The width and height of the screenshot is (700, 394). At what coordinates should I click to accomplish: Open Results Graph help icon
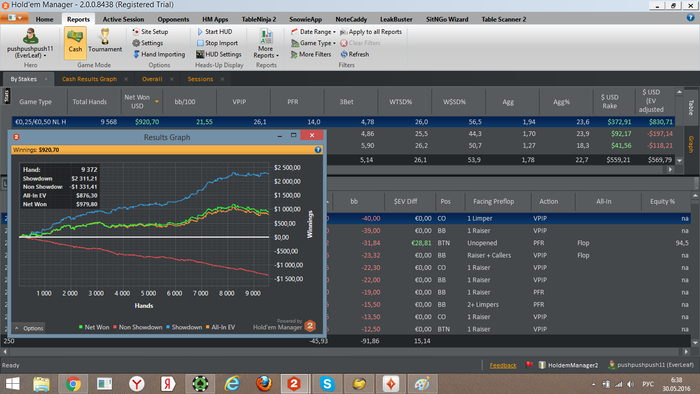tap(318, 149)
